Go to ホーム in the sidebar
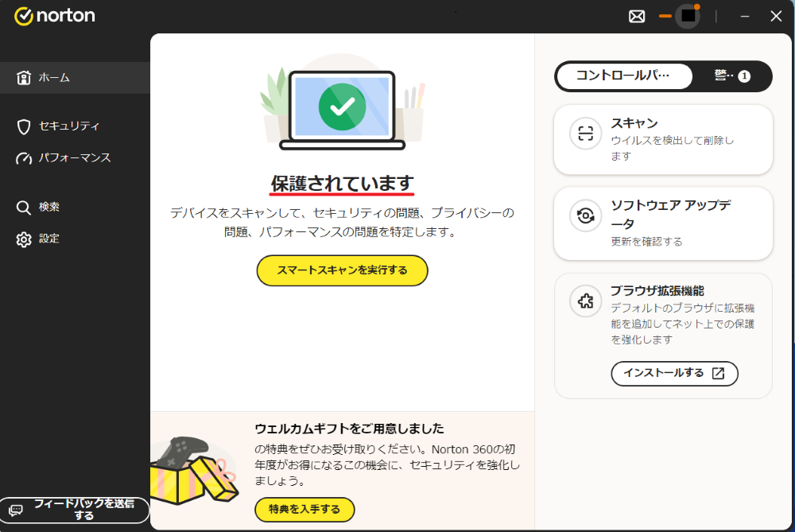795x532 pixels. (75, 78)
